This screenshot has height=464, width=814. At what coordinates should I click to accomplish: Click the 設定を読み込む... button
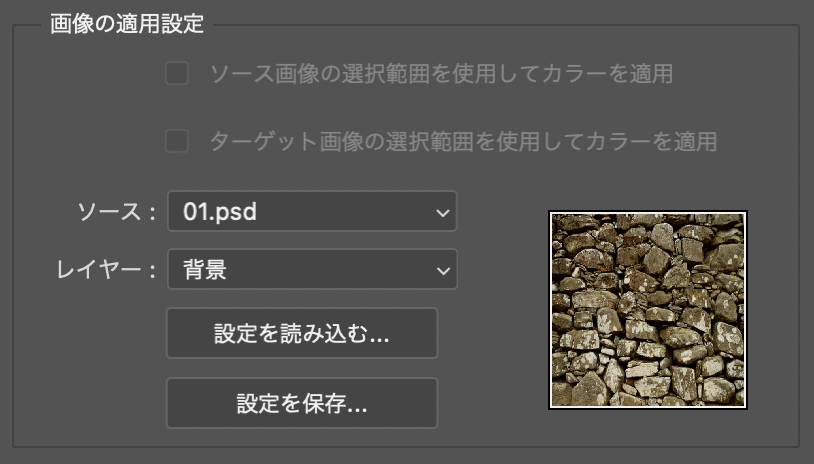(301, 333)
